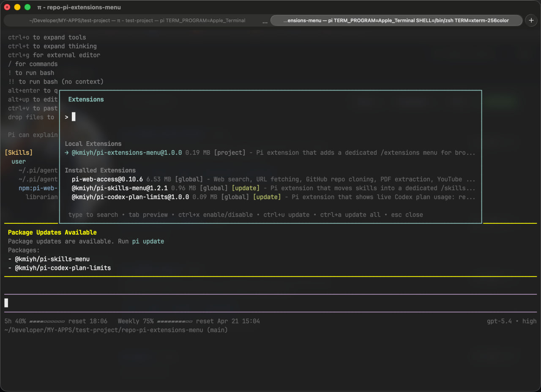Screen dimensions: 541x392
Task: Select @kmiyh/pi-codex-plan-limits@1.0.0 extension row
Action: (270, 197)
